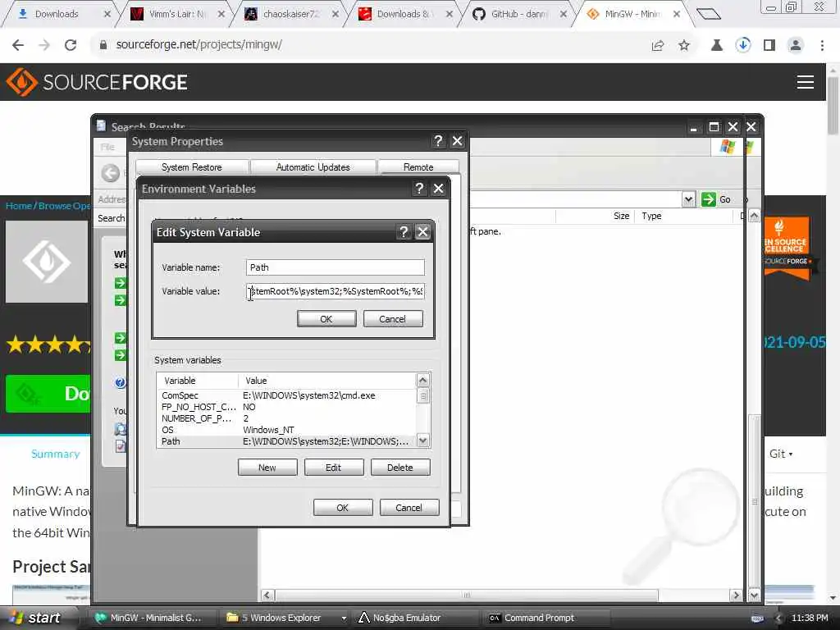Click the Variable value field
The height and width of the screenshot is (630, 840).
[336, 291]
